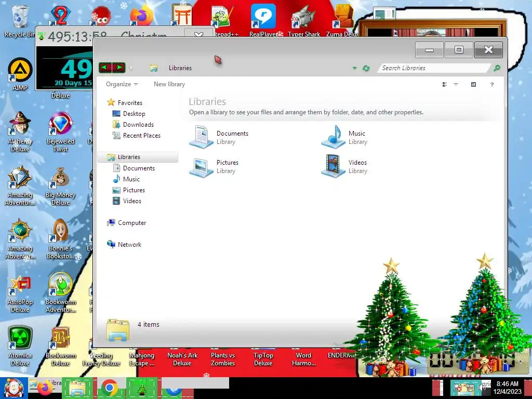
Task: Open Christmas tree app in taskbar
Action: click(x=142, y=388)
